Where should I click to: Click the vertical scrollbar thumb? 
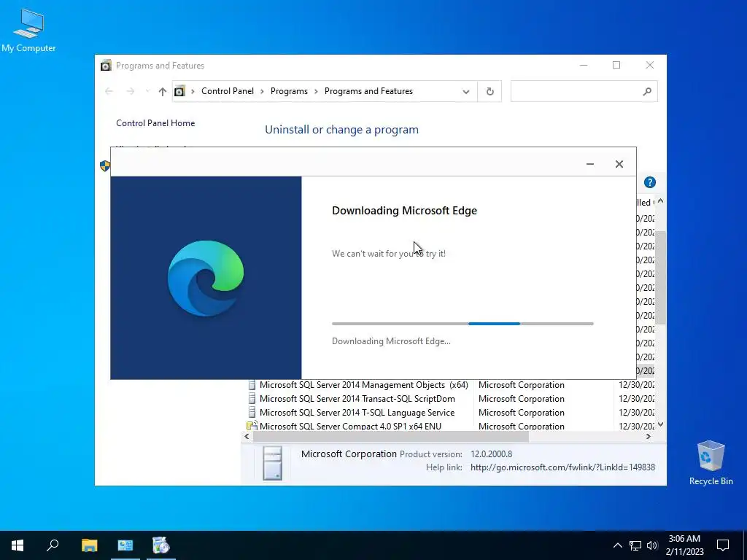(660, 278)
